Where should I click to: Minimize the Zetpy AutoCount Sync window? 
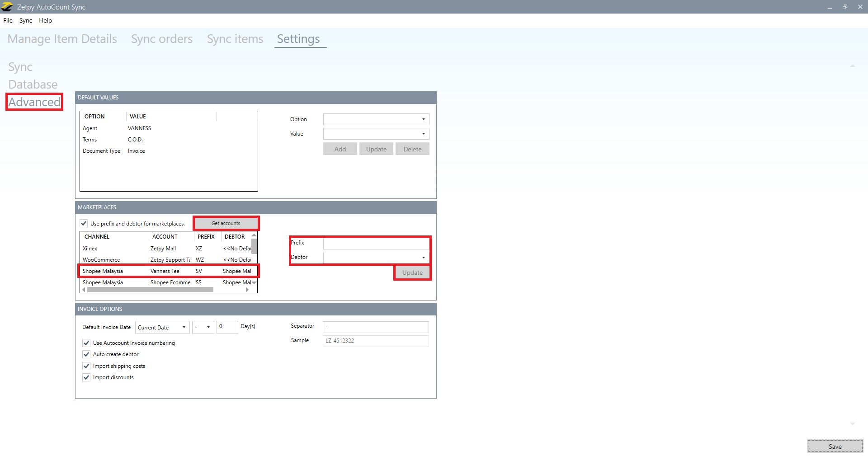(x=830, y=7)
